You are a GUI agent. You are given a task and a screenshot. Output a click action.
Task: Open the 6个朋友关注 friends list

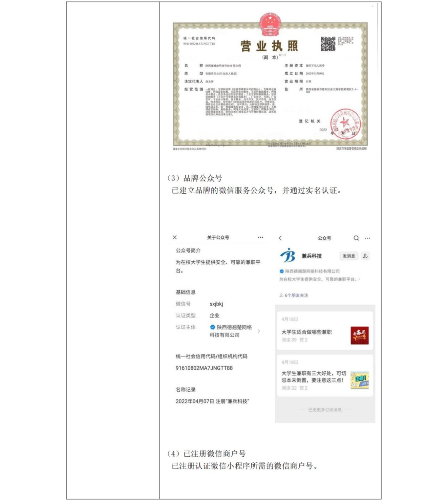(294, 295)
